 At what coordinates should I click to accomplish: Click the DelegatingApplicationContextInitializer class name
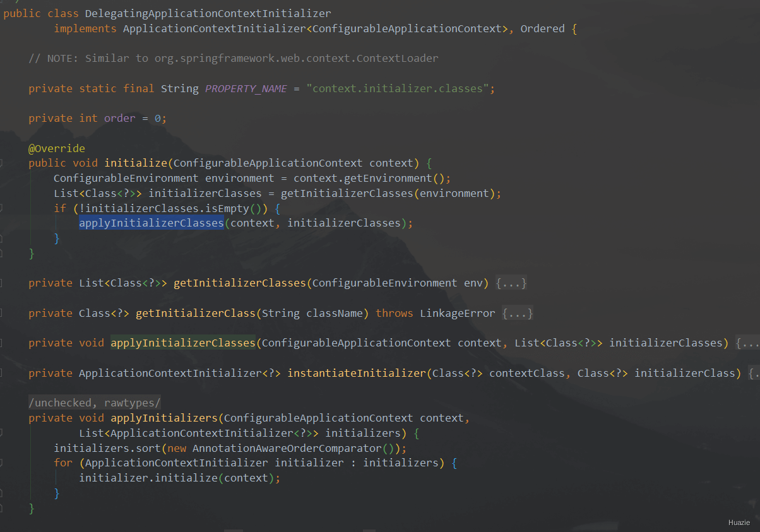coord(208,13)
